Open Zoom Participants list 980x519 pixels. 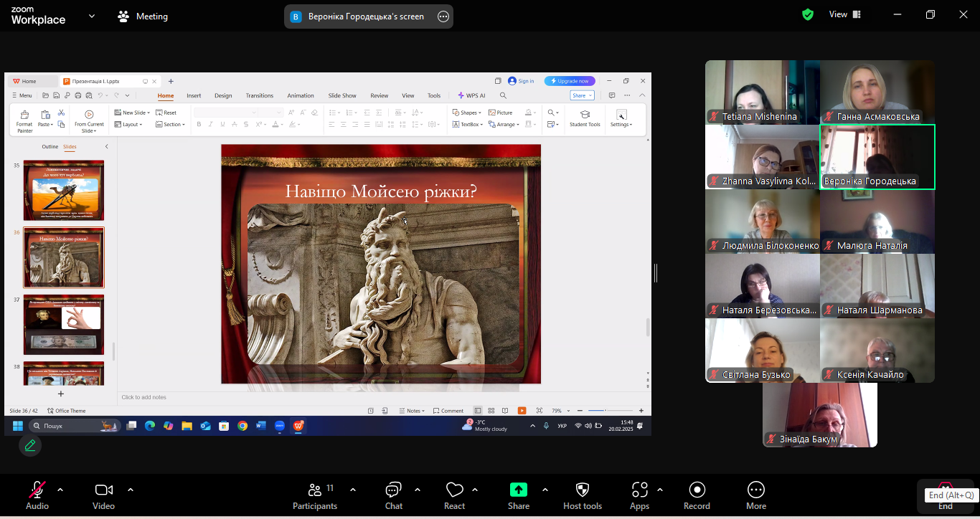coord(315,495)
